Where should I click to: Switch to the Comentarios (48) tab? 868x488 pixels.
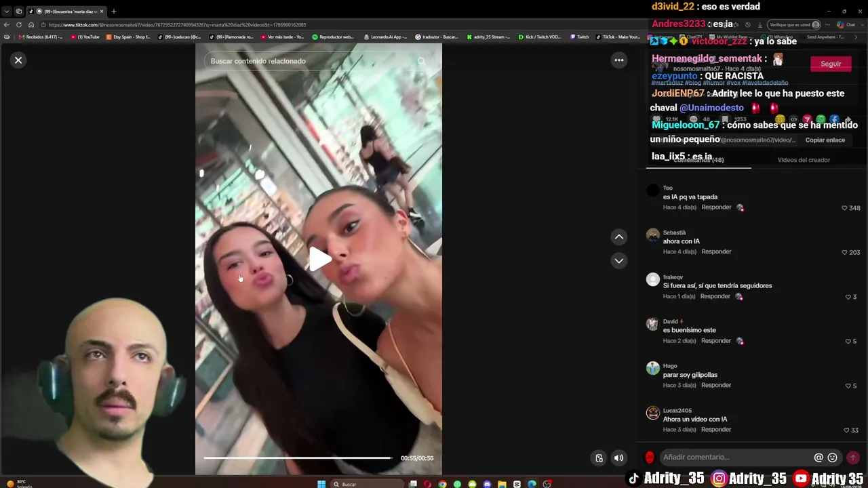pos(698,160)
